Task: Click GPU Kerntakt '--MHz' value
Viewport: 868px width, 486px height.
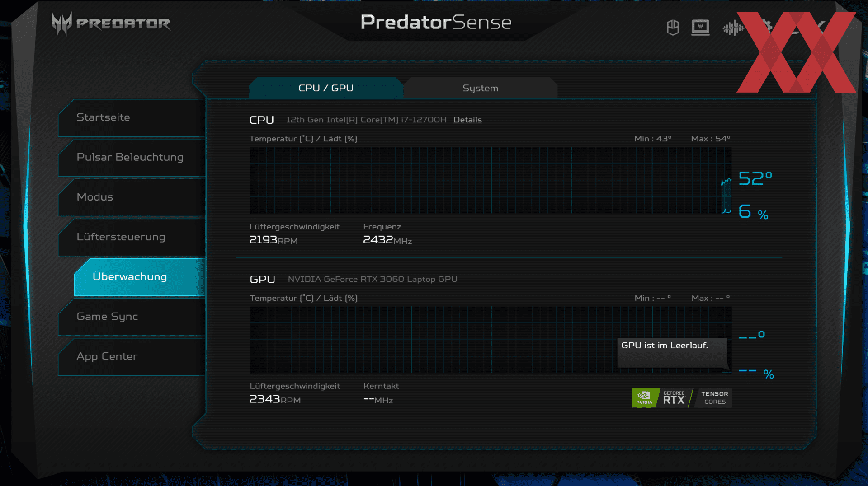Action: coord(378,400)
